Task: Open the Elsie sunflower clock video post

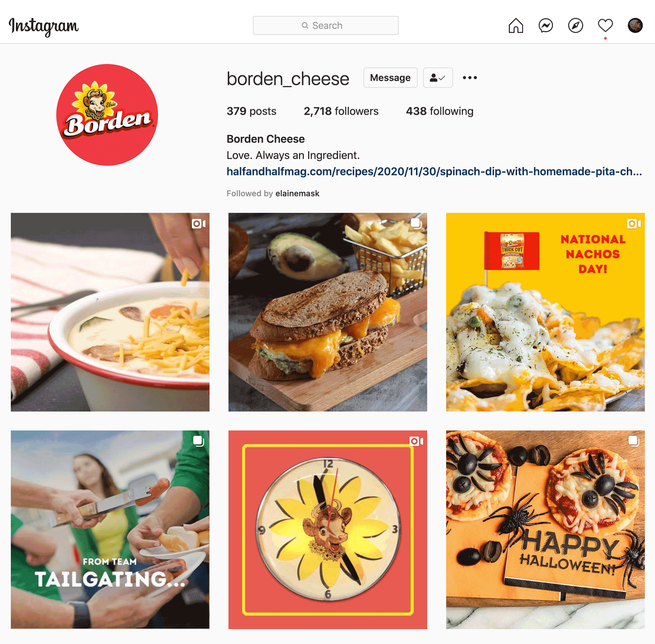Action: pos(327,529)
